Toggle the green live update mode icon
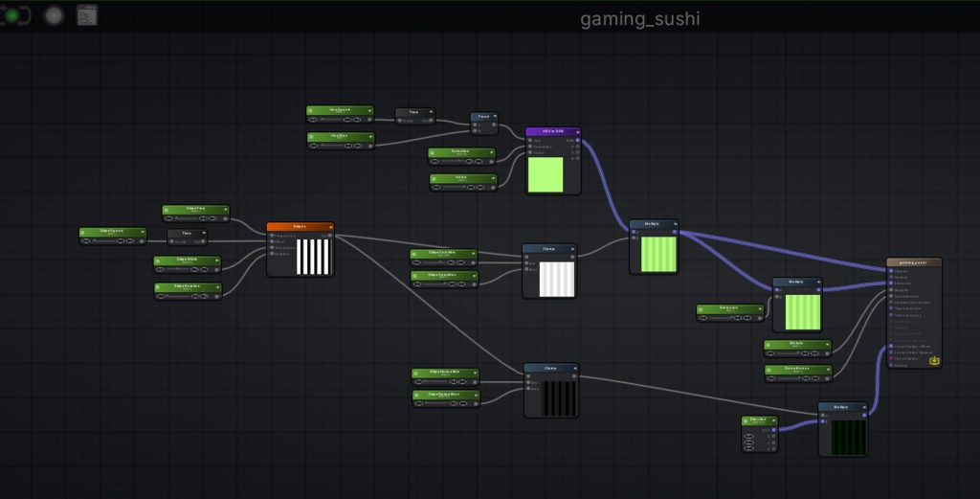 tap(12, 15)
